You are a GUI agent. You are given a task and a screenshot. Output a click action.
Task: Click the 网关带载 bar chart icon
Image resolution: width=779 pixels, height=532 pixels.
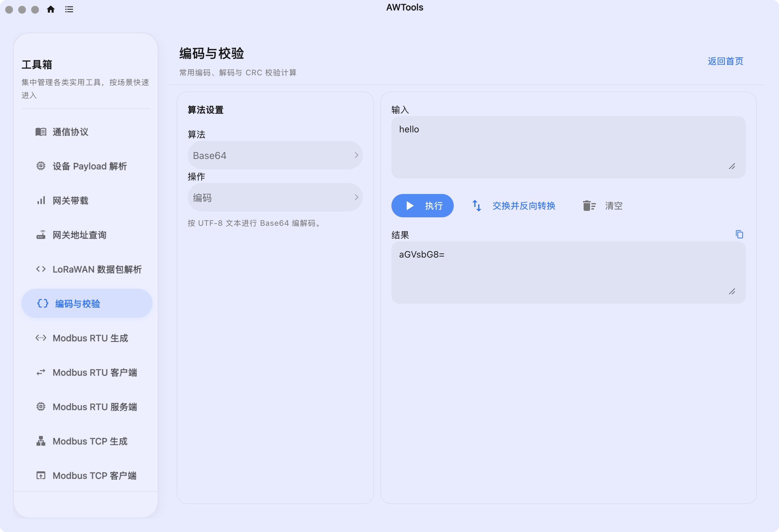click(x=41, y=200)
